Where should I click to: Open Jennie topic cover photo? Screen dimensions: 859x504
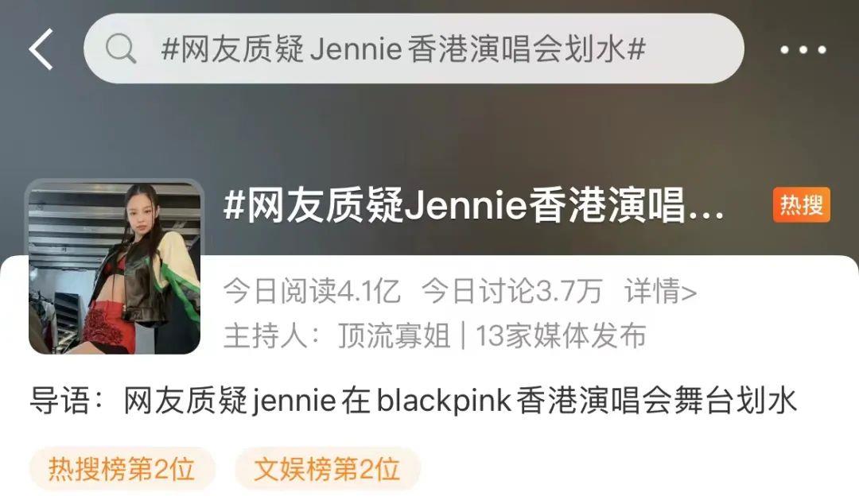pos(115,269)
